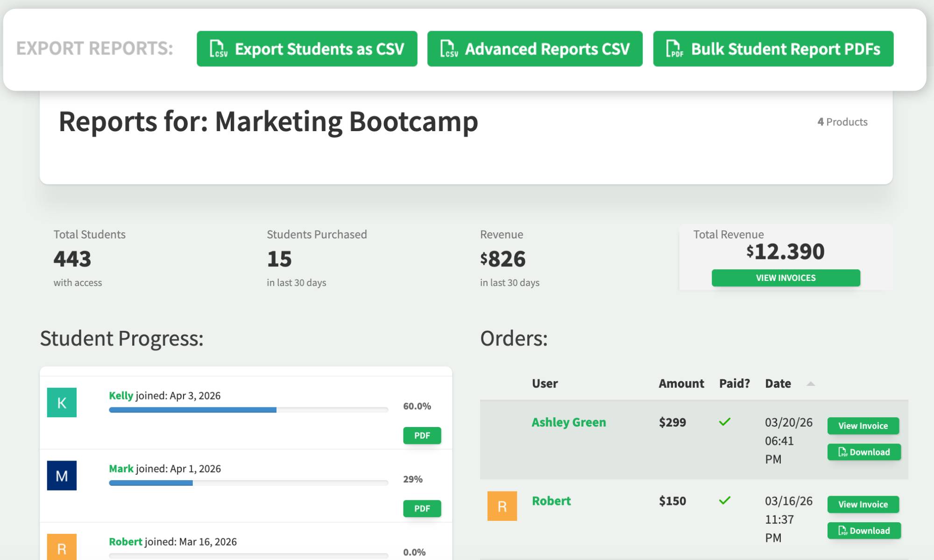934x560 pixels.
Task: View invoice for Ashley Green's order
Action: tap(863, 426)
